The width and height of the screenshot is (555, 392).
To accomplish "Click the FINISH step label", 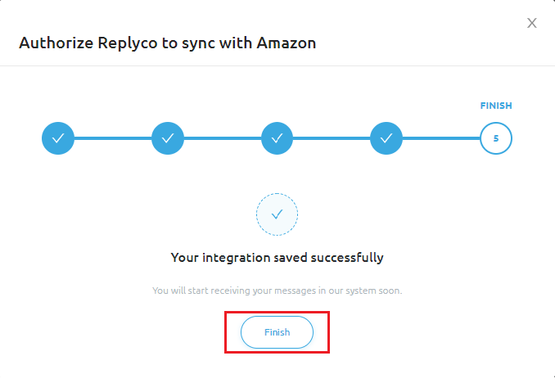I will pos(496,106).
